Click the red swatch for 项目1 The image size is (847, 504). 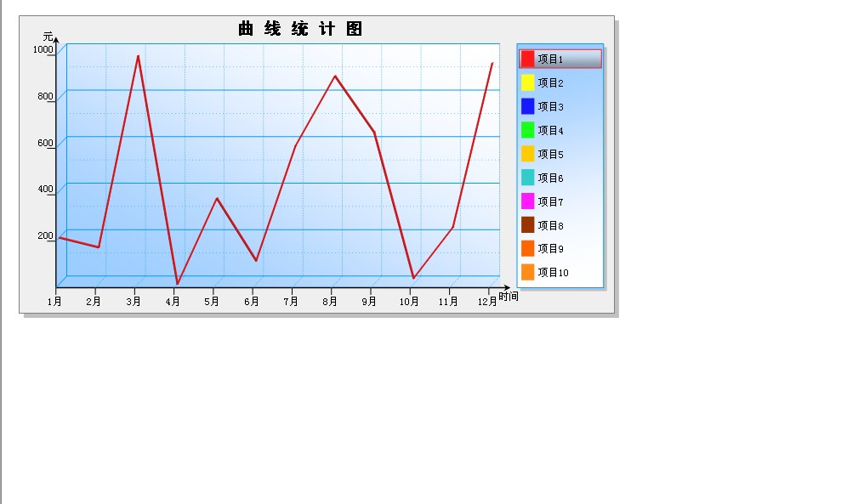click(x=528, y=59)
